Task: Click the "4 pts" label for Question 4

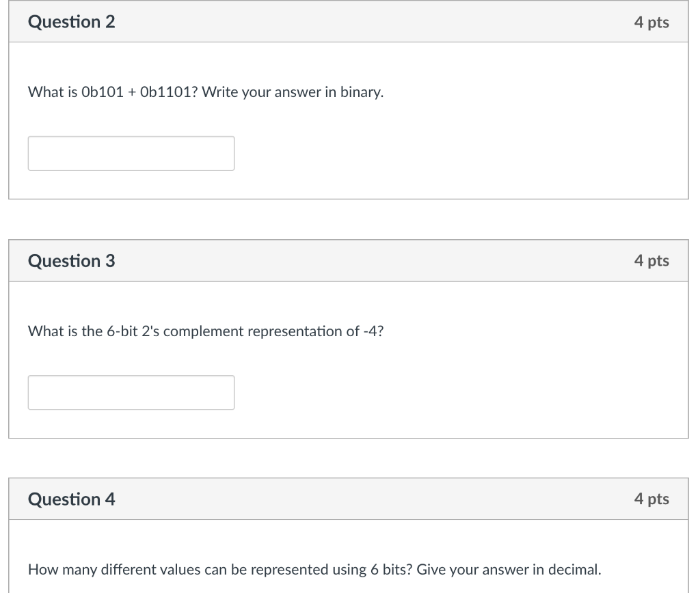Action: (x=651, y=499)
